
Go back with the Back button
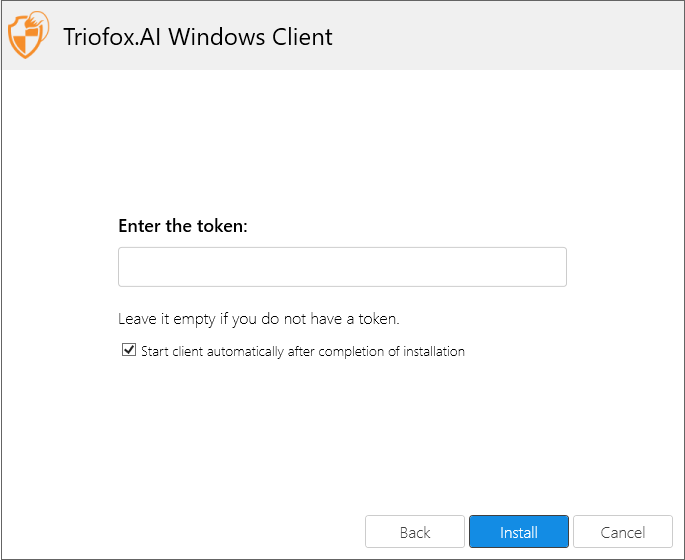[415, 532]
